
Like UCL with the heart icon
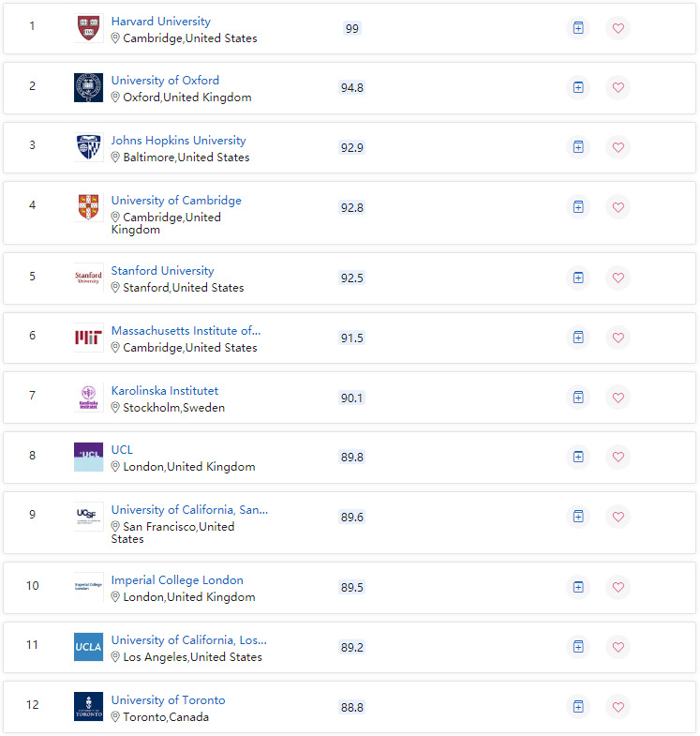pyautogui.click(x=618, y=457)
